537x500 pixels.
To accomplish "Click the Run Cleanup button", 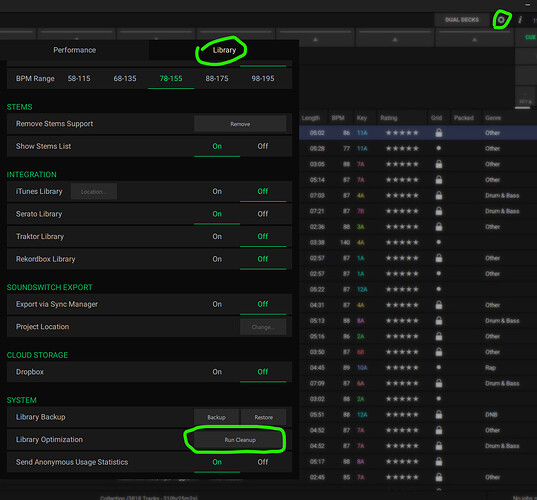I will click(240, 440).
